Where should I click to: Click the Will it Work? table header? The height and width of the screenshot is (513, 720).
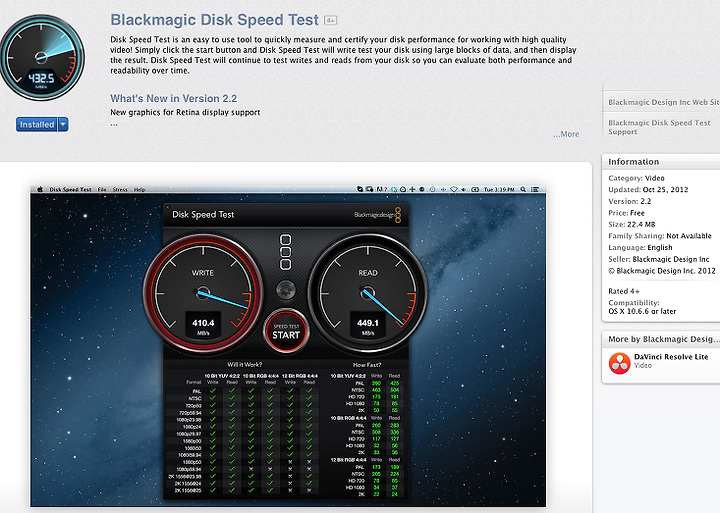coord(244,365)
